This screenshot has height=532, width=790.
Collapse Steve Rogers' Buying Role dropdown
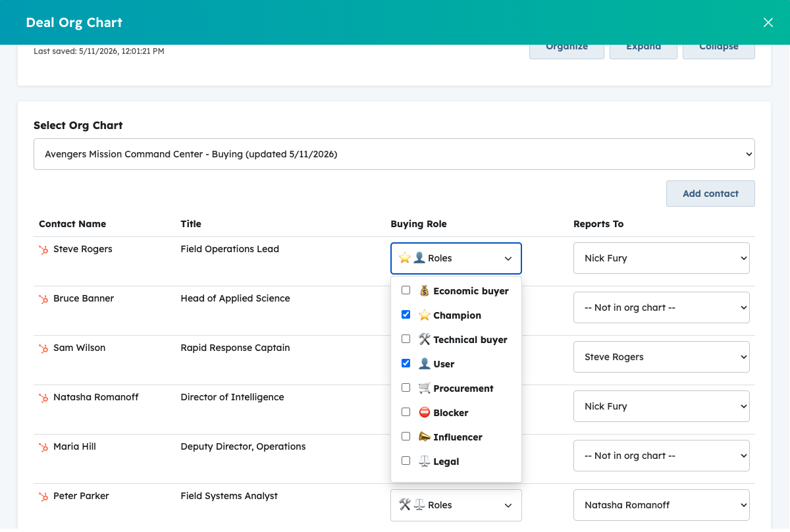(456, 258)
